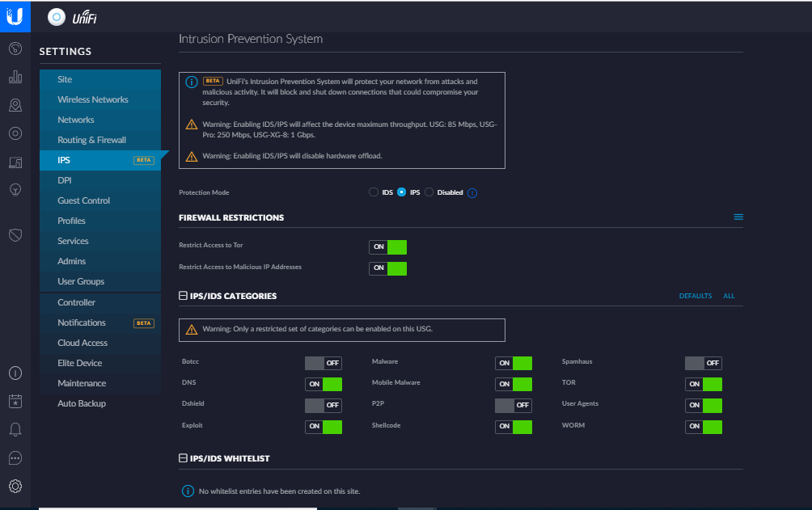Click the whitelist info circle icon

[x=188, y=491]
